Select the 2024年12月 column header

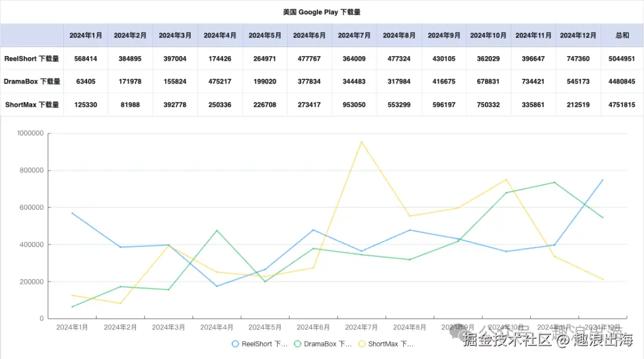[x=578, y=35]
